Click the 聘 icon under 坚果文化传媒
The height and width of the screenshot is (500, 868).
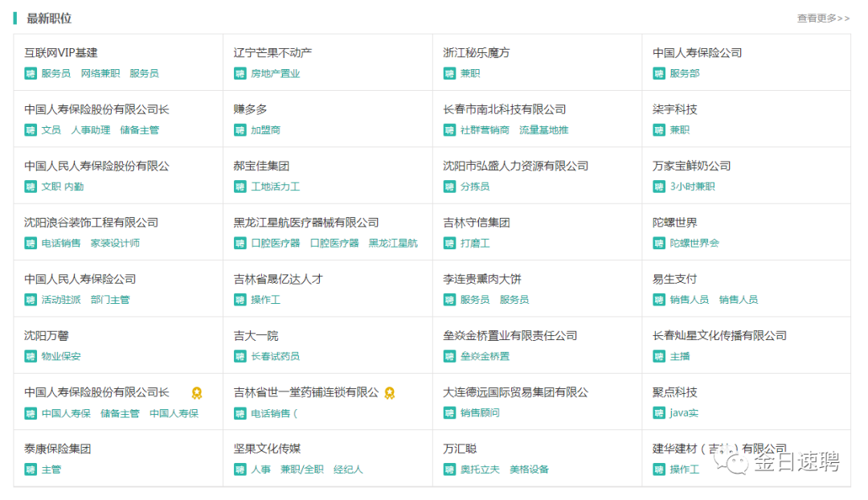click(240, 469)
